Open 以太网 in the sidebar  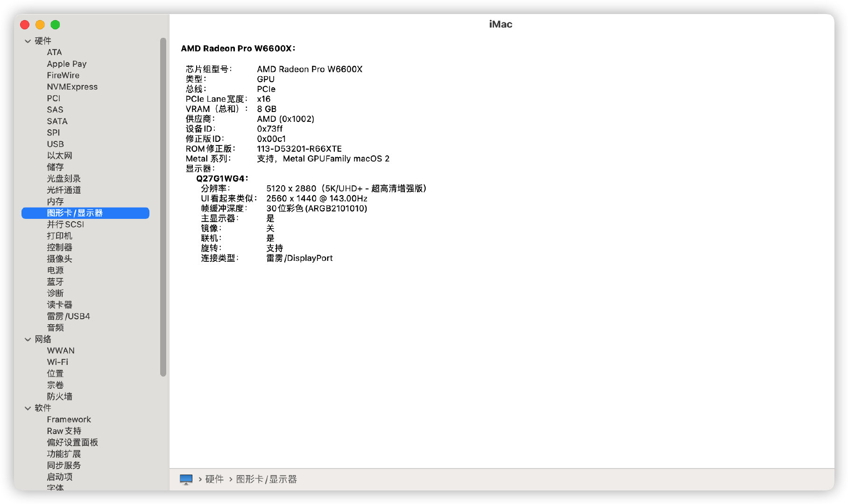point(59,156)
